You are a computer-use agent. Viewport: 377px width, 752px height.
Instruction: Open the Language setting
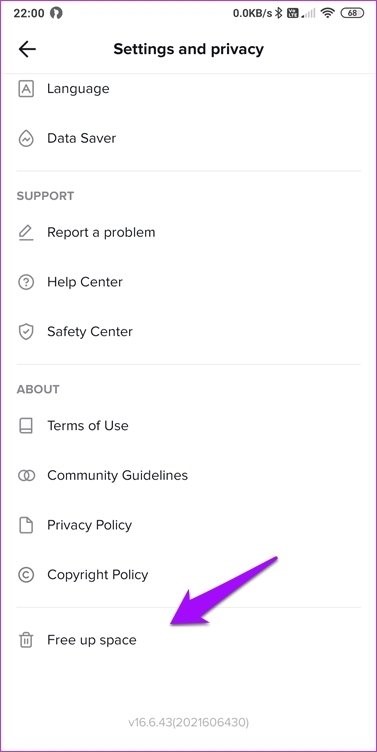(x=188, y=89)
